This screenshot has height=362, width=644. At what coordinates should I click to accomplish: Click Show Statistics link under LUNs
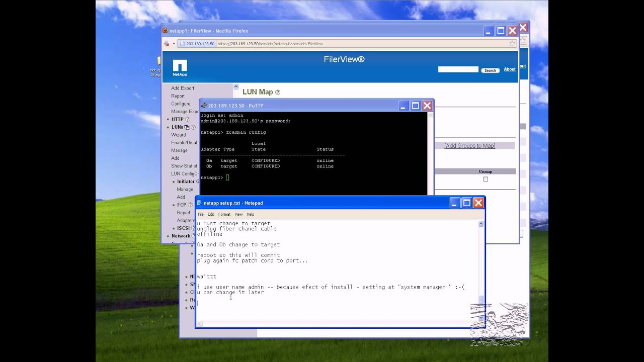(x=185, y=166)
